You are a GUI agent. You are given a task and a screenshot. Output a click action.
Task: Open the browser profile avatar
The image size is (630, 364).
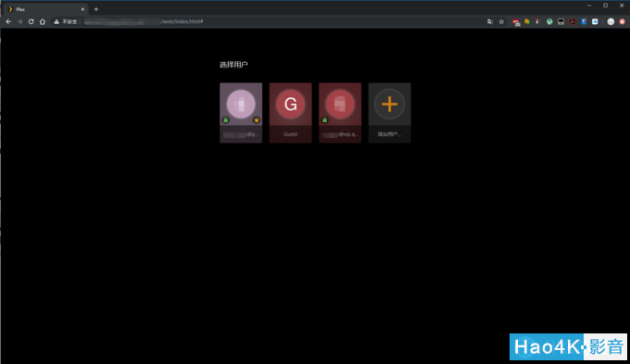(x=611, y=21)
